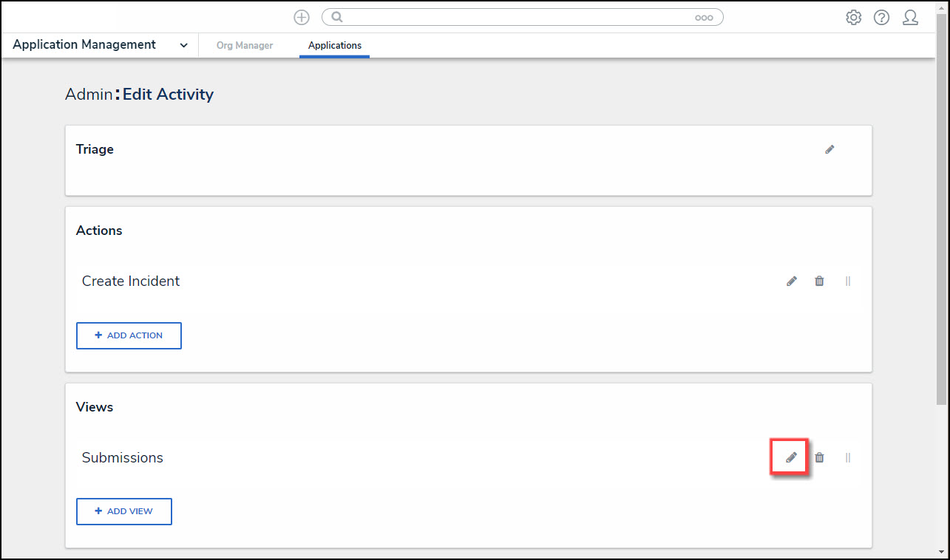Click the vertical page scrollbar
This screenshot has width=950, height=560.
[x=941, y=222]
